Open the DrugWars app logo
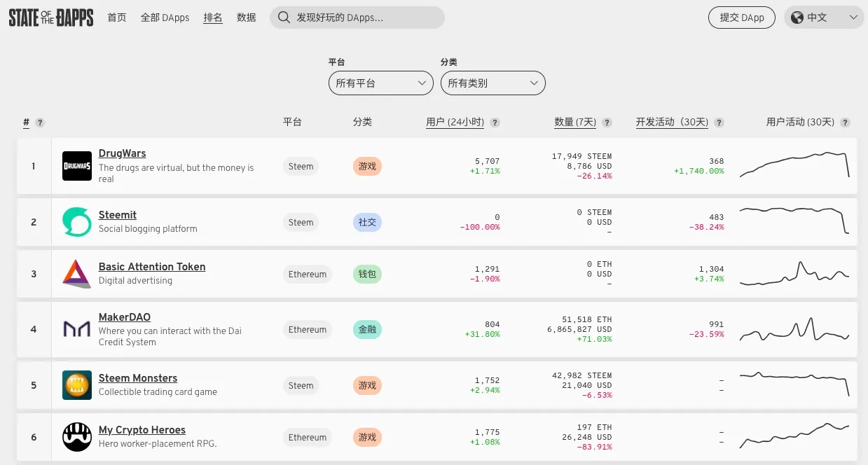The height and width of the screenshot is (465, 868). tap(77, 166)
